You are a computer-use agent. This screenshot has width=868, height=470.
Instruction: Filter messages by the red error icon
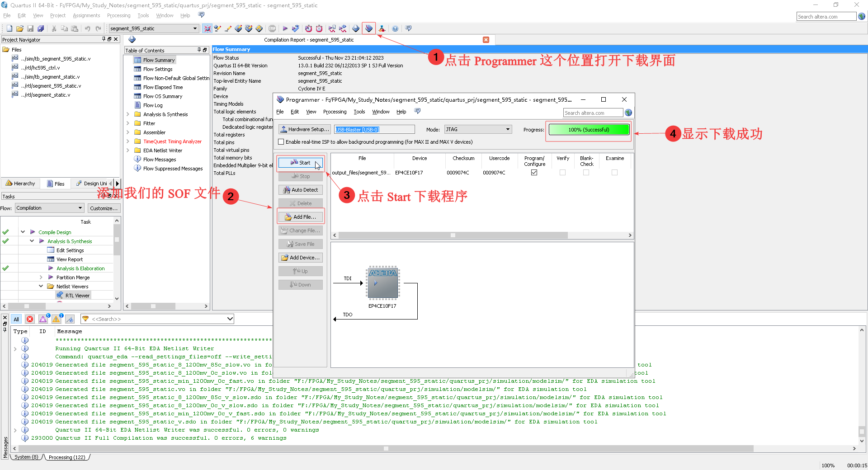click(x=30, y=319)
